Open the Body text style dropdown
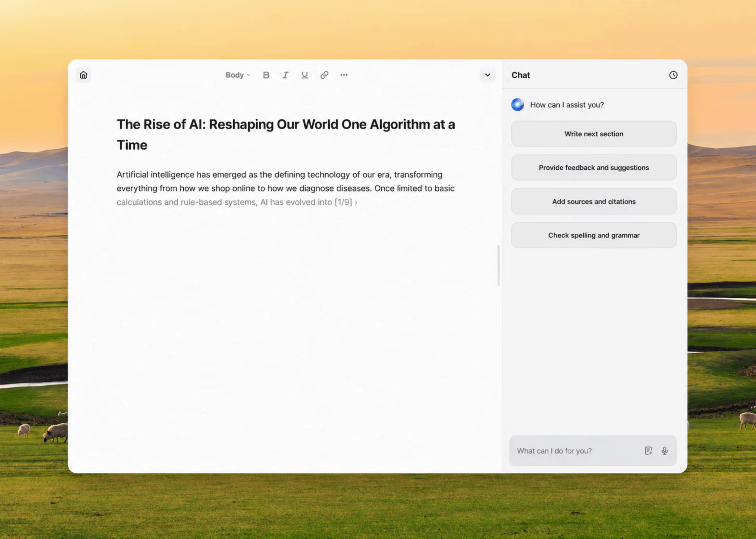The height and width of the screenshot is (539, 756). (238, 75)
